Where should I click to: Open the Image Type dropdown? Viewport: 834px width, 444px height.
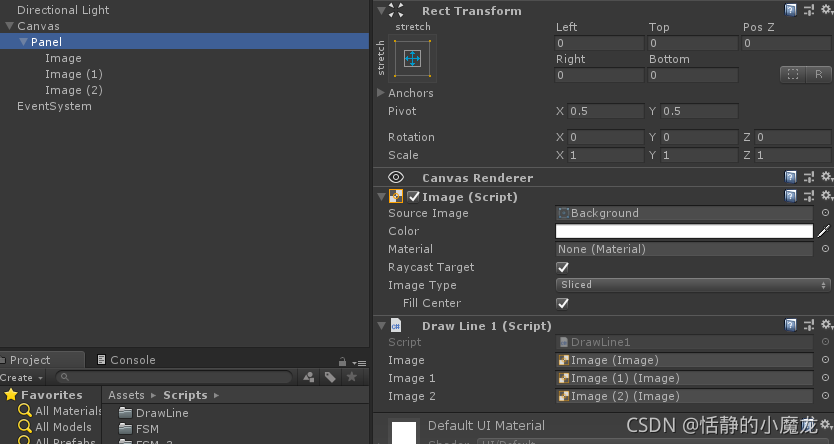[x=693, y=285]
